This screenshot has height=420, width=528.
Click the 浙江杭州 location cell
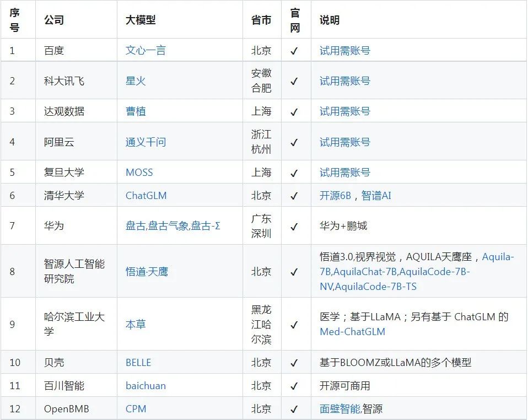261,142
